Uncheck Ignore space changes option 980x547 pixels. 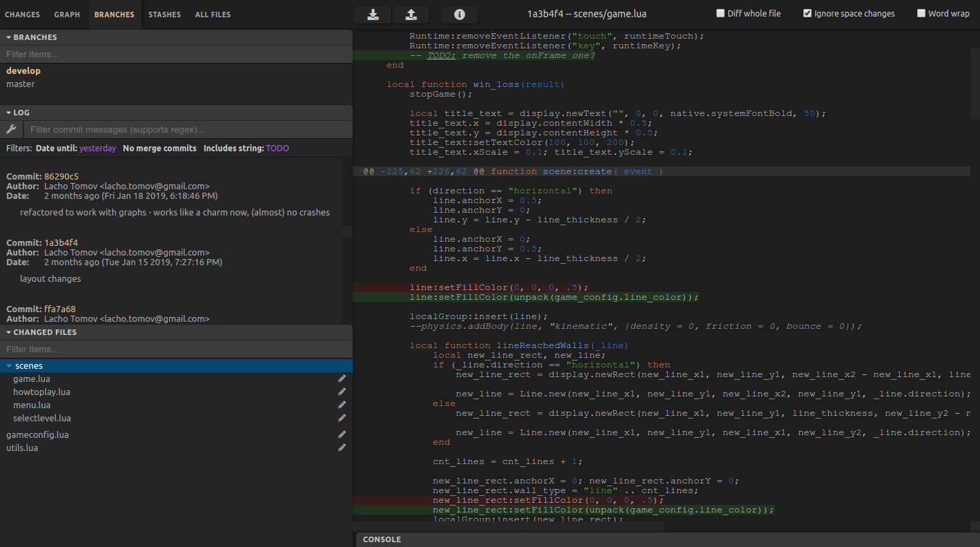coord(807,13)
